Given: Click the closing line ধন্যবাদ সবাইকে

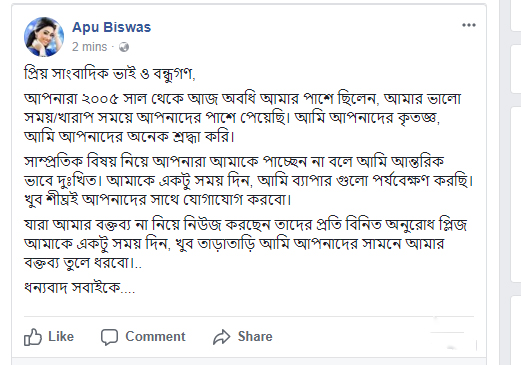Looking at the screenshot, I should (79, 288).
